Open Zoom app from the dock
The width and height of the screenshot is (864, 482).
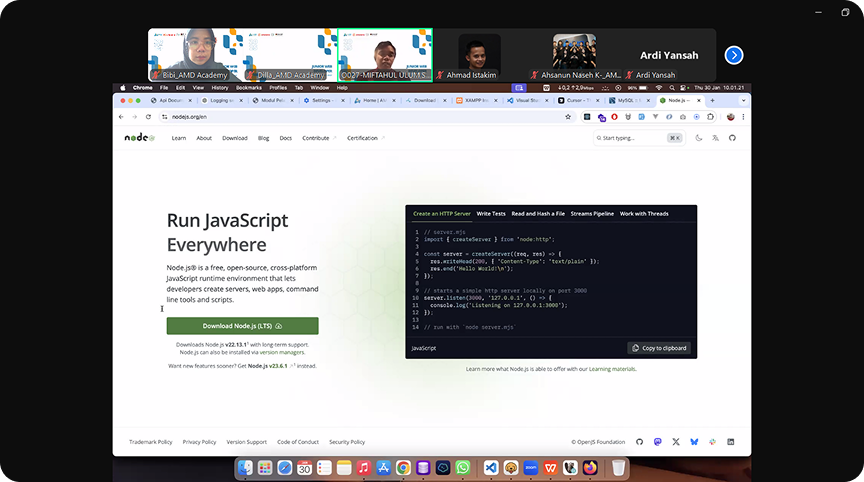[x=531, y=468]
